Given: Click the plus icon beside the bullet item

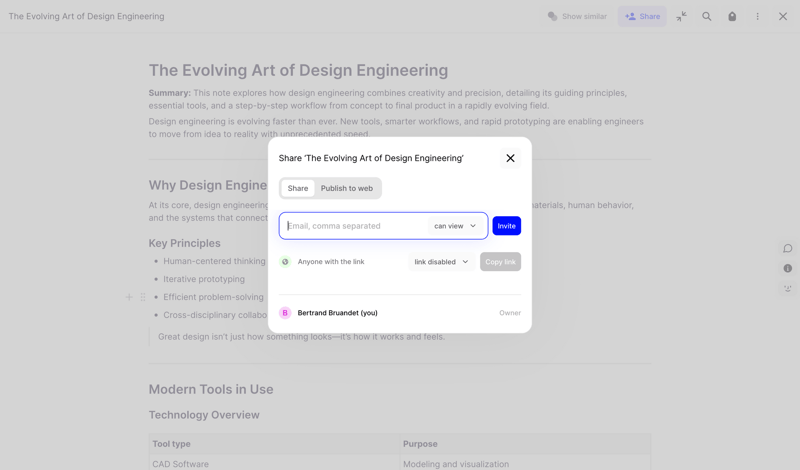Looking at the screenshot, I should pyautogui.click(x=129, y=297).
